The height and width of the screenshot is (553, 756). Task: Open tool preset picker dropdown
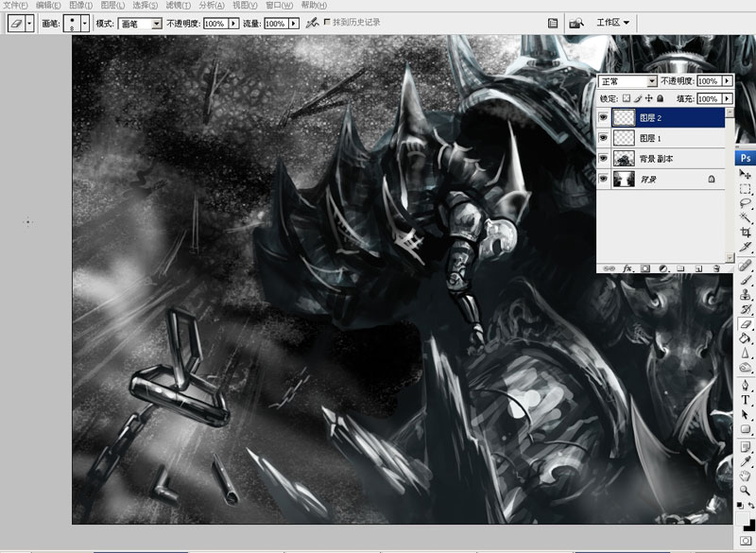[30, 23]
